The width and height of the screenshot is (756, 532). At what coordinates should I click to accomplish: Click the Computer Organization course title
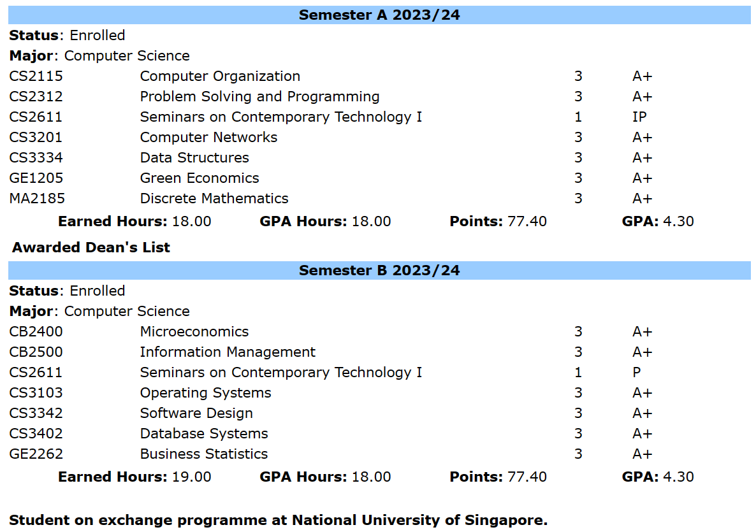click(x=220, y=76)
